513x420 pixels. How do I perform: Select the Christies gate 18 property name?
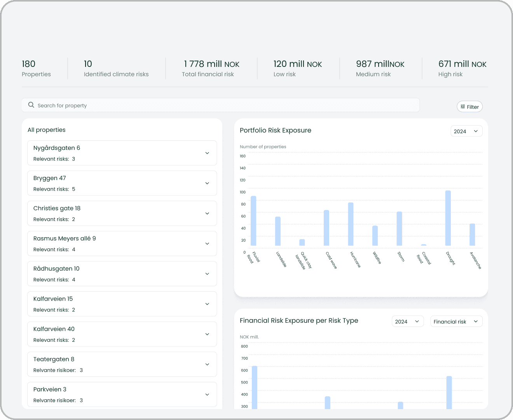click(x=57, y=208)
